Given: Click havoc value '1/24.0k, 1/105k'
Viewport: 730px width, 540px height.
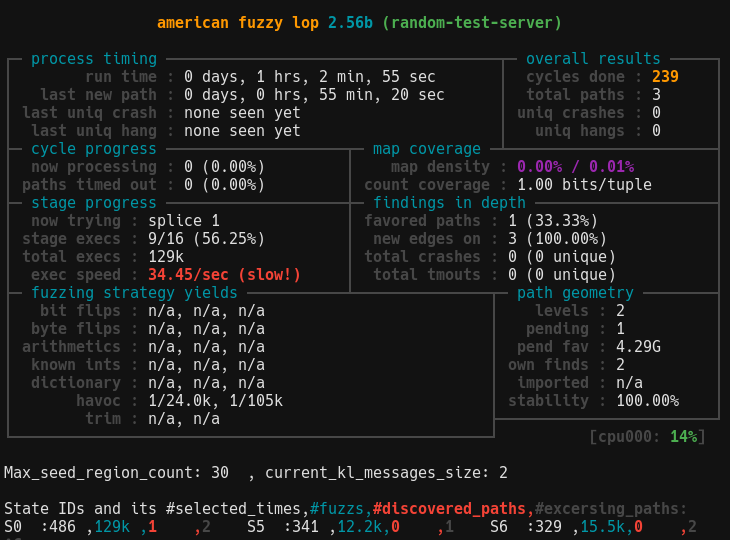Looking at the screenshot, I should [x=216, y=401].
